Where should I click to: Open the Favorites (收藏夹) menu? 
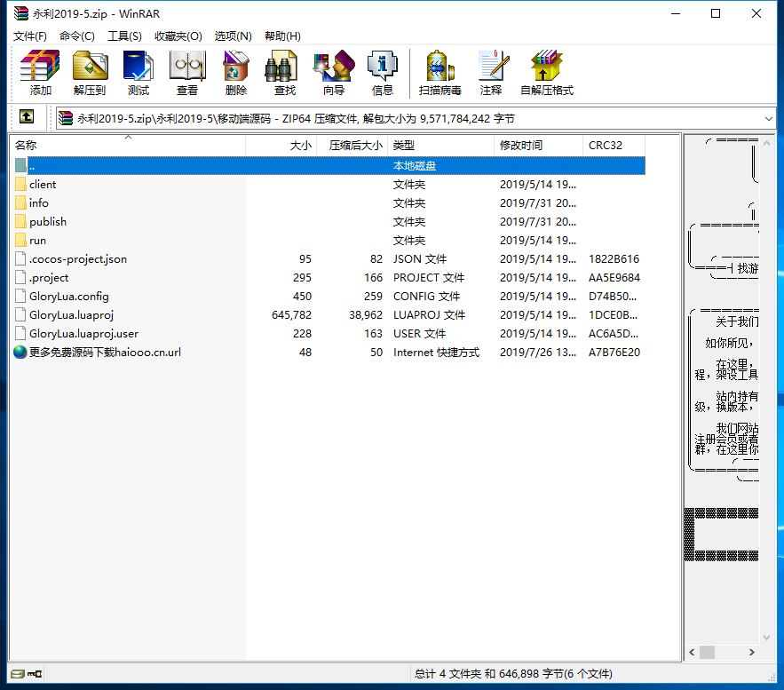178,36
